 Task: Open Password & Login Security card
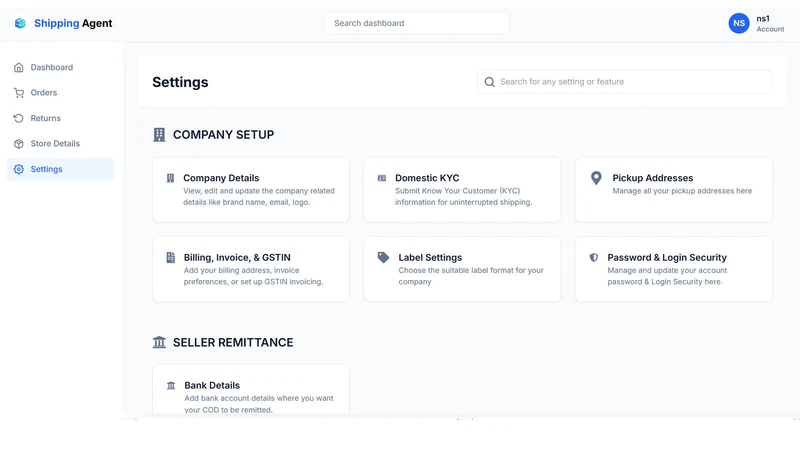click(x=673, y=269)
